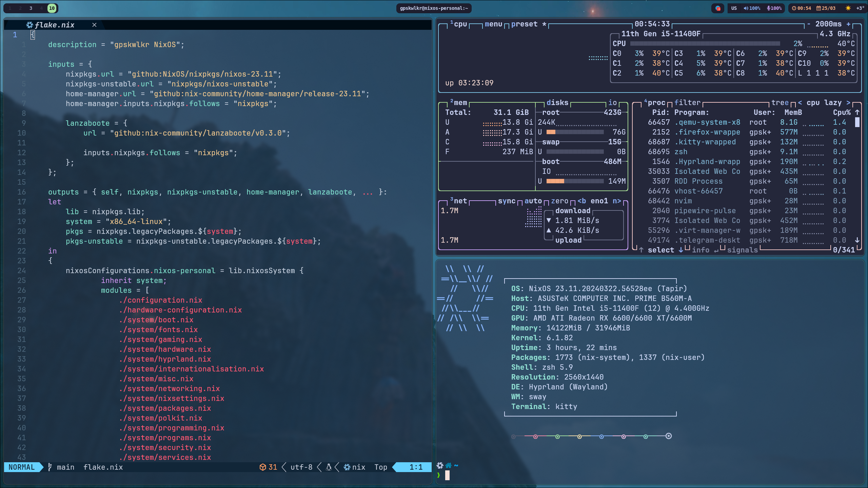Open the btop preset option
Image resolution: width=868 pixels, height=488 pixels.
click(x=524, y=24)
